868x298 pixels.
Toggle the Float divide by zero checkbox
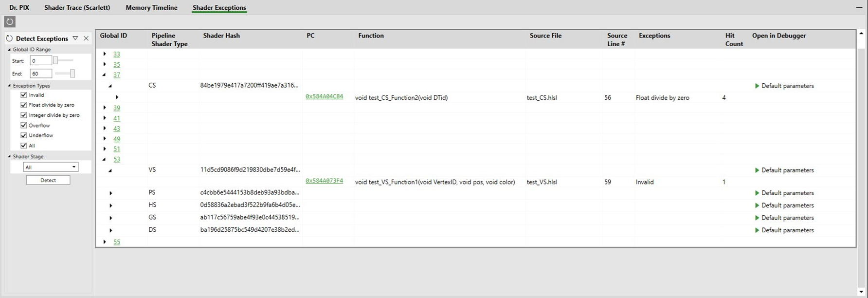pos(23,105)
